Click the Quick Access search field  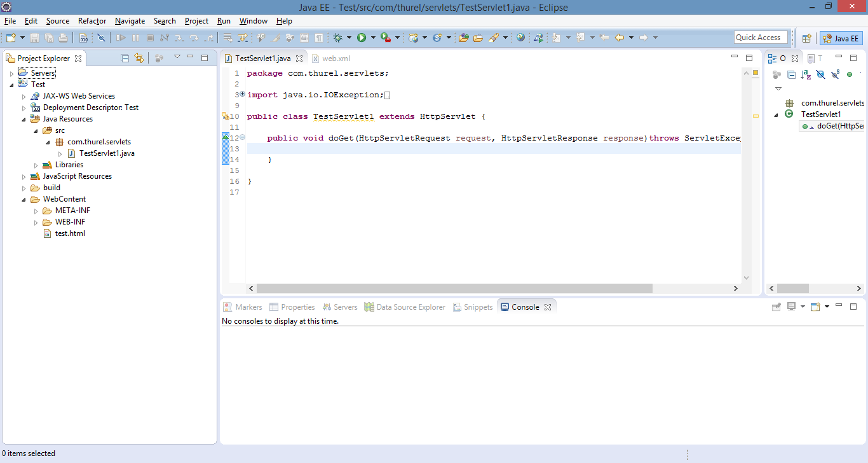[761, 38]
